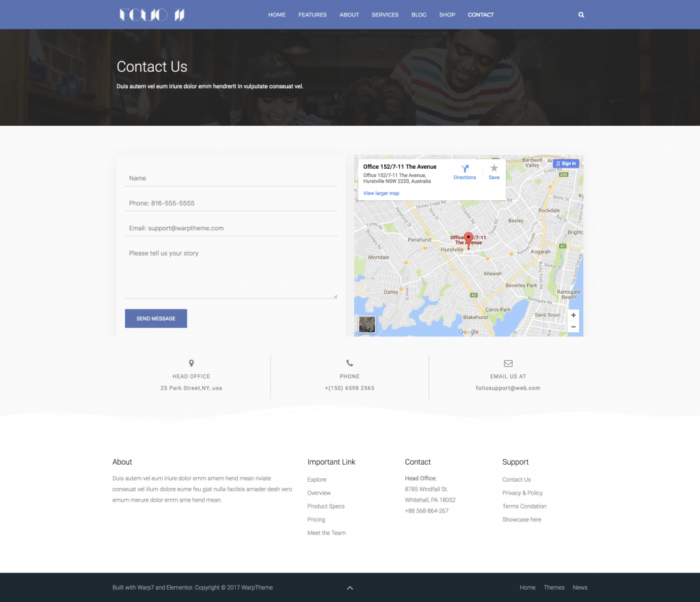
Task: Click the location pin icon above Head Office
Action: tap(191, 363)
